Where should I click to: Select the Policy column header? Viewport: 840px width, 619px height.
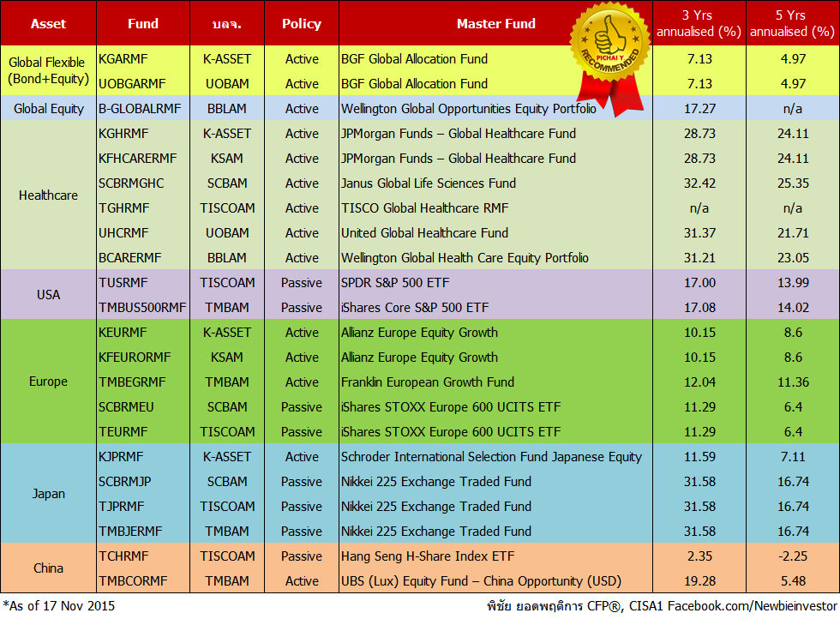(x=302, y=24)
